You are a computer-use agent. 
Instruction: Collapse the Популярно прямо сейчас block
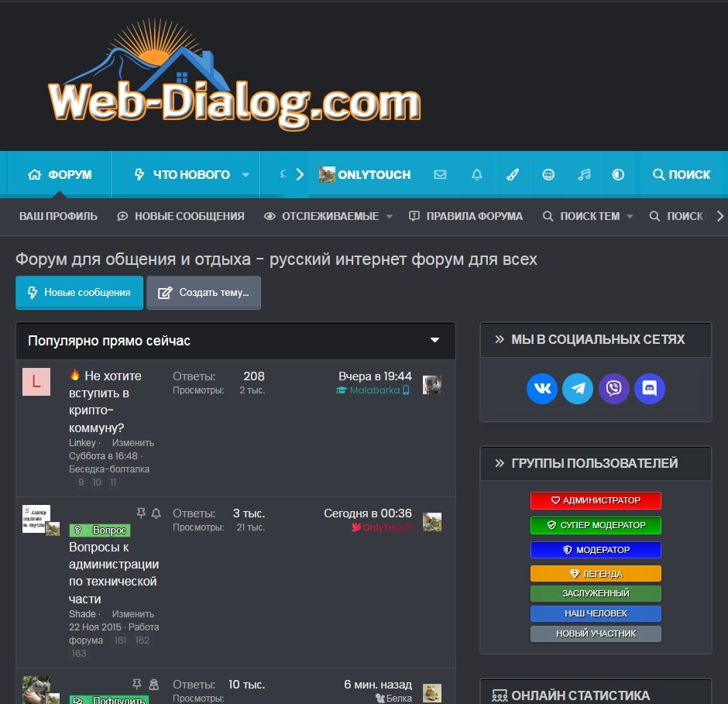[x=434, y=340]
